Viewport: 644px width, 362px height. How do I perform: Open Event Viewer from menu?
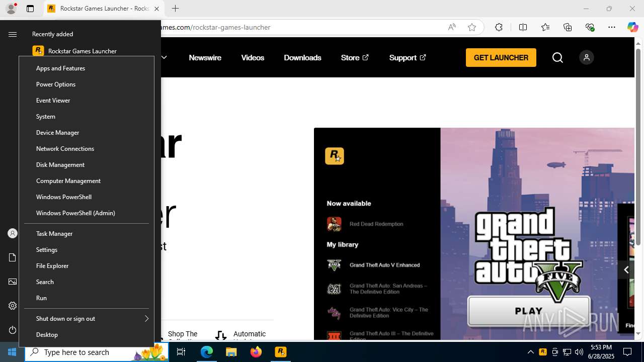(87, 100)
